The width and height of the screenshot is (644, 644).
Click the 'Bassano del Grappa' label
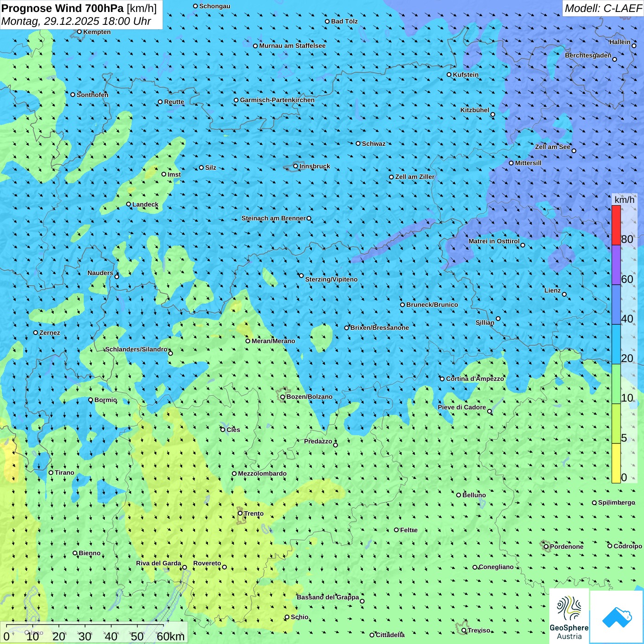pos(328,597)
